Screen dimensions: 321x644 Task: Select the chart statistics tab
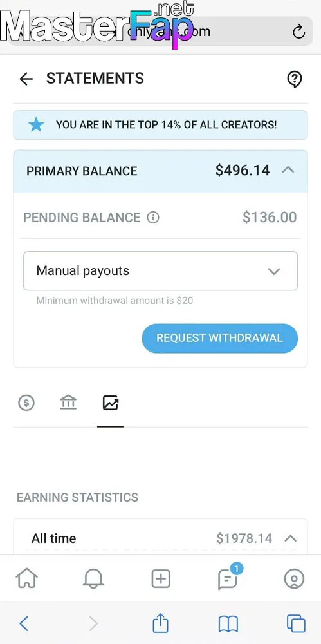point(111,403)
